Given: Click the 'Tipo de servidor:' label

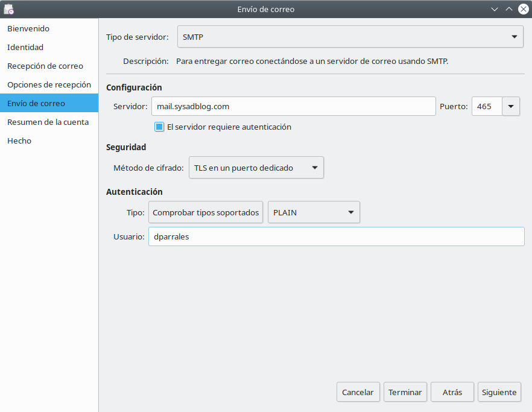Looking at the screenshot, I should 138,37.
